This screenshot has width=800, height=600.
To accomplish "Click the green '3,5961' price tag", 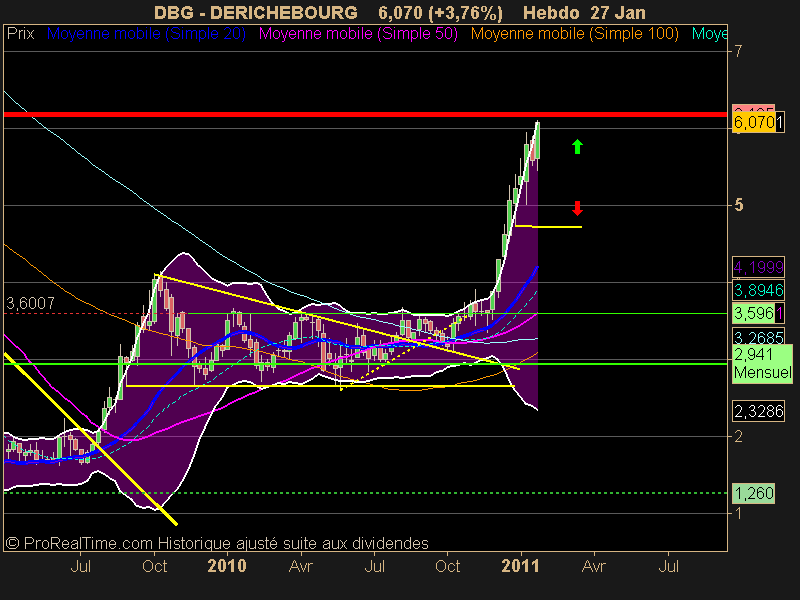I will click(758, 313).
